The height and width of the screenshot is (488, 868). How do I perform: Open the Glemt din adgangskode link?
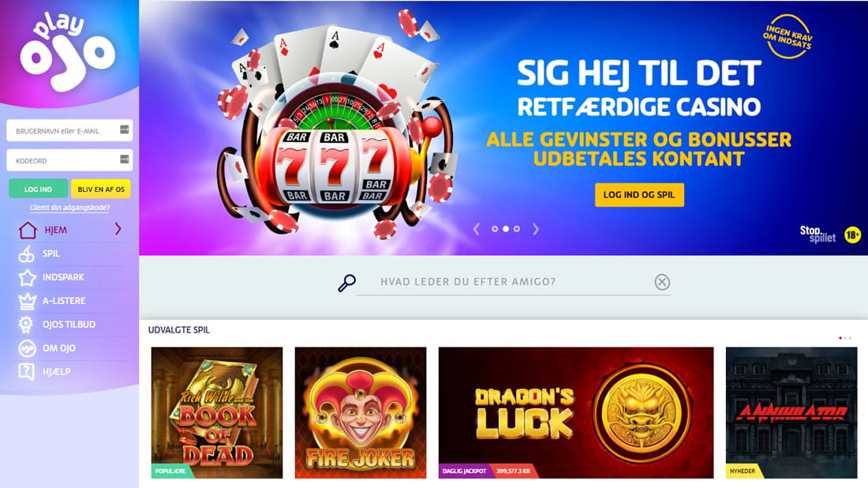[x=69, y=208]
